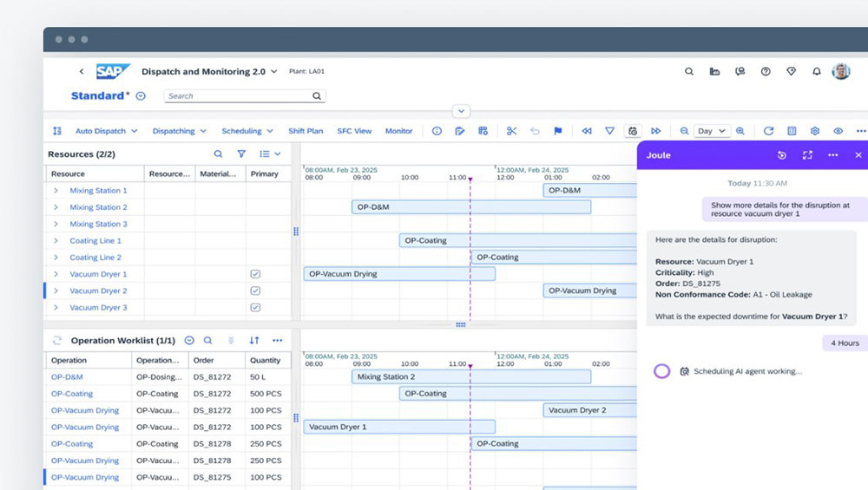Image resolution: width=868 pixels, height=490 pixels.
Task: Sort the Operation Worklist using arrows icon
Action: click(x=254, y=341)
